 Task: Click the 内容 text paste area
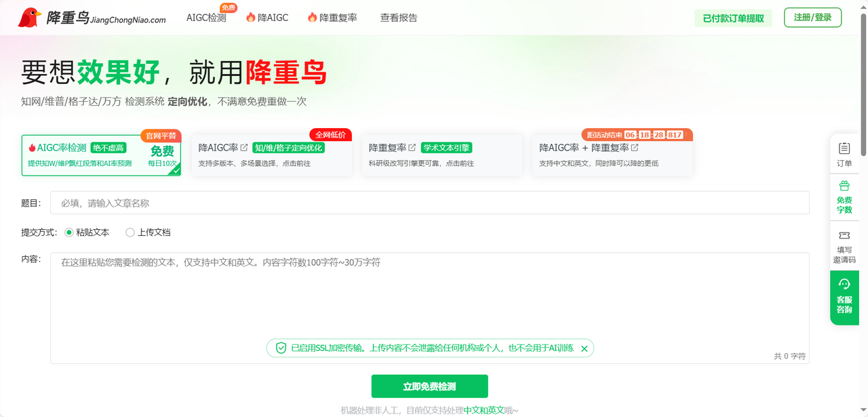(x=430, y=308)
